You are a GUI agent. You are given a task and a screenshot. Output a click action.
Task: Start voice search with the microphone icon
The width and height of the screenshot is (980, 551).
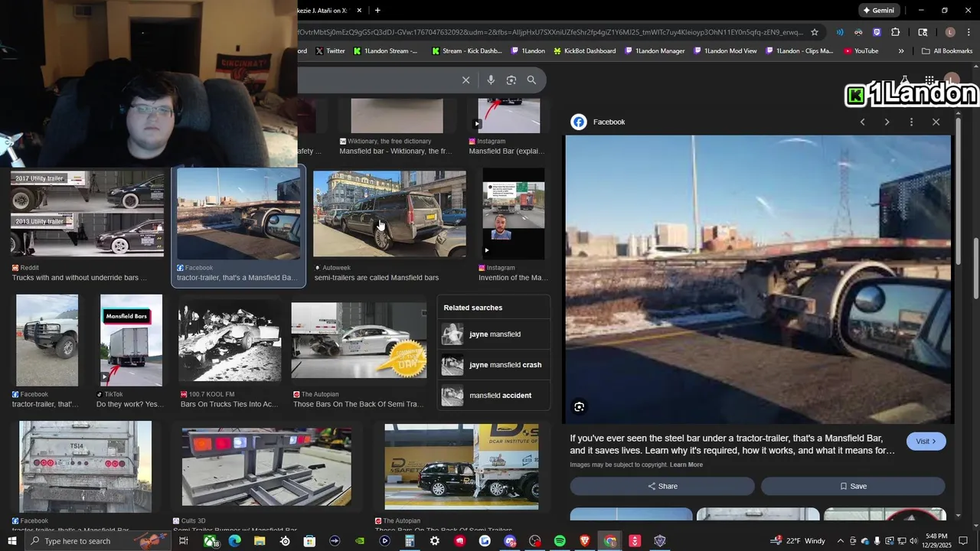pos(491,80)
